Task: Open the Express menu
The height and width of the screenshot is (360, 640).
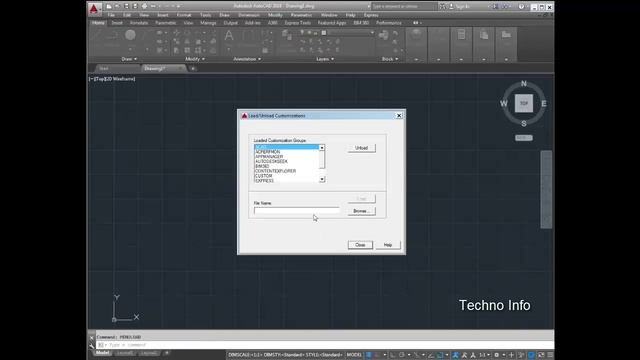Action: (371, 15)
